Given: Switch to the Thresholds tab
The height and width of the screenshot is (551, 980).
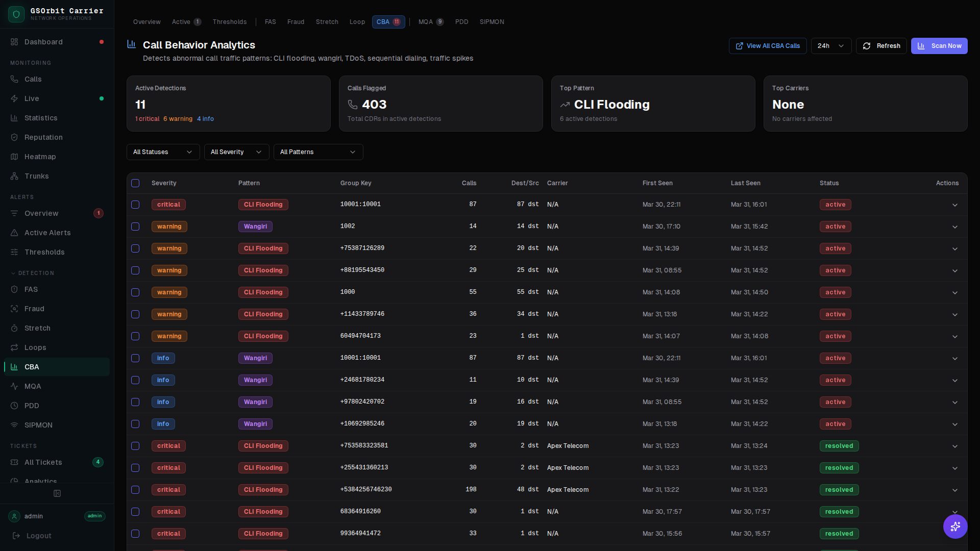Looking at the screenshot, I should tap(229, 22).
